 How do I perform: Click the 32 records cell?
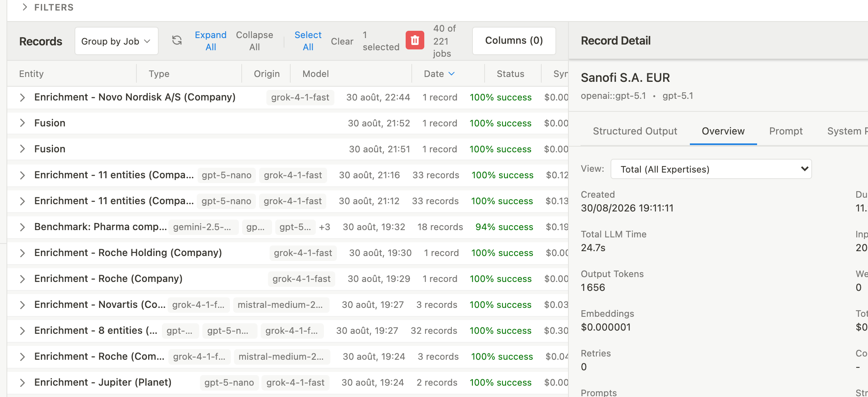434,331
